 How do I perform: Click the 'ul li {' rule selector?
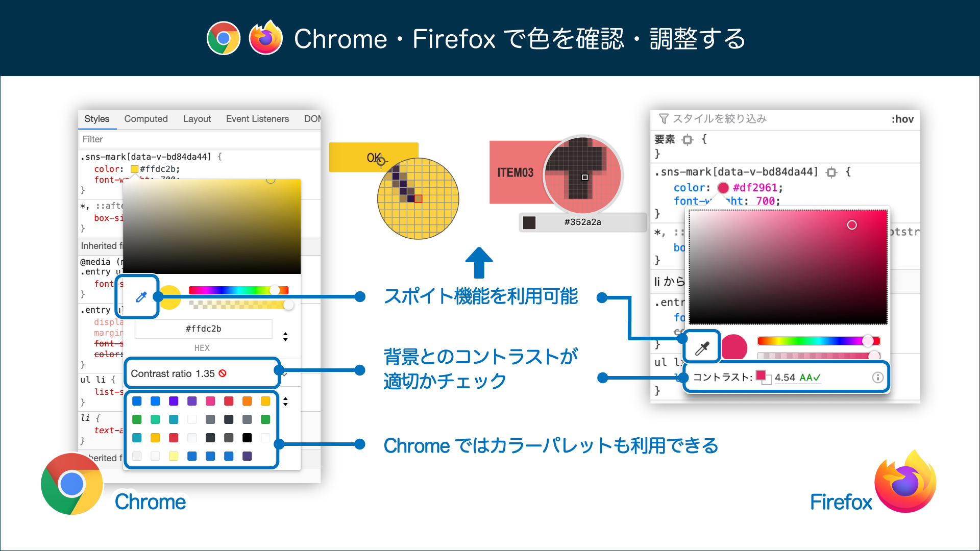pos(97,380)
